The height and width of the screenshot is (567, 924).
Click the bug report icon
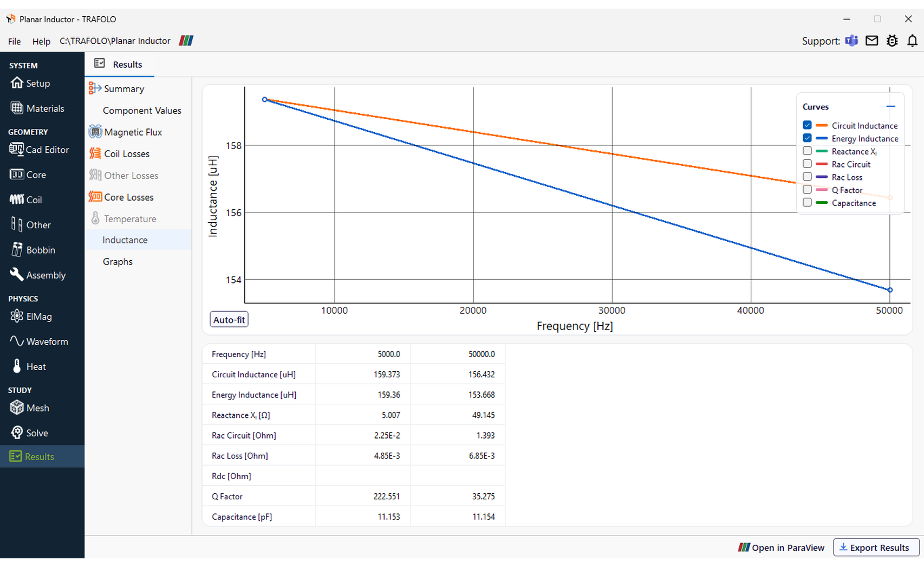pyautogui.click(x=892, y=41)
